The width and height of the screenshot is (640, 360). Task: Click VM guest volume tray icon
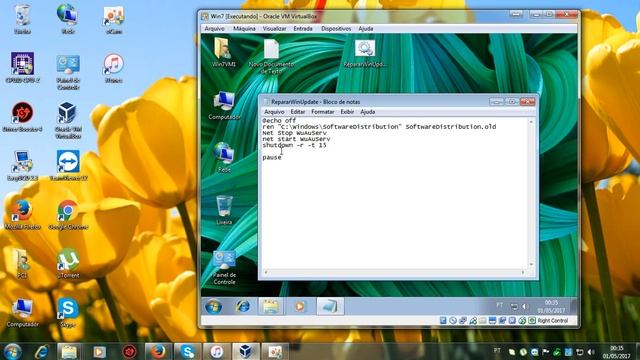click(525, 306)
